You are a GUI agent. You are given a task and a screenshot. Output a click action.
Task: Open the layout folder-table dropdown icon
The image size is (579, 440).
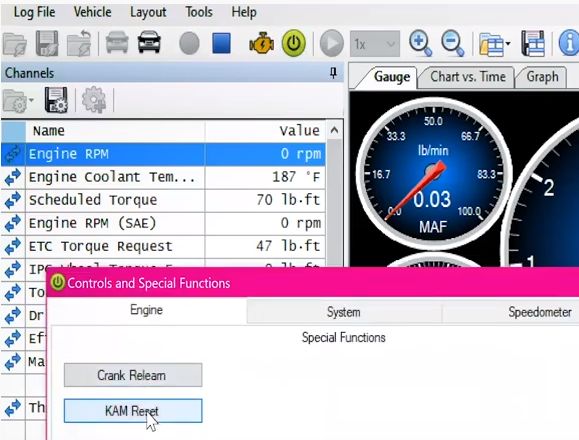click(x=494, y=44)
